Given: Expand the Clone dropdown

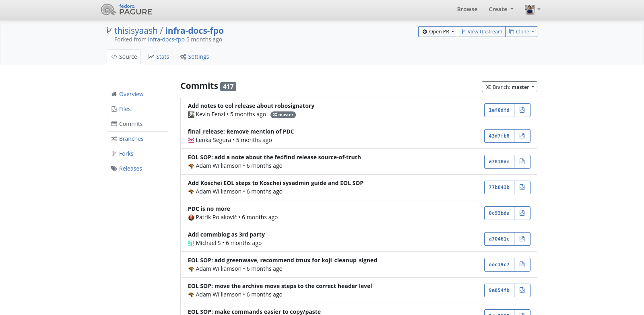Looking at the screenshot, I should pos(521,32).
